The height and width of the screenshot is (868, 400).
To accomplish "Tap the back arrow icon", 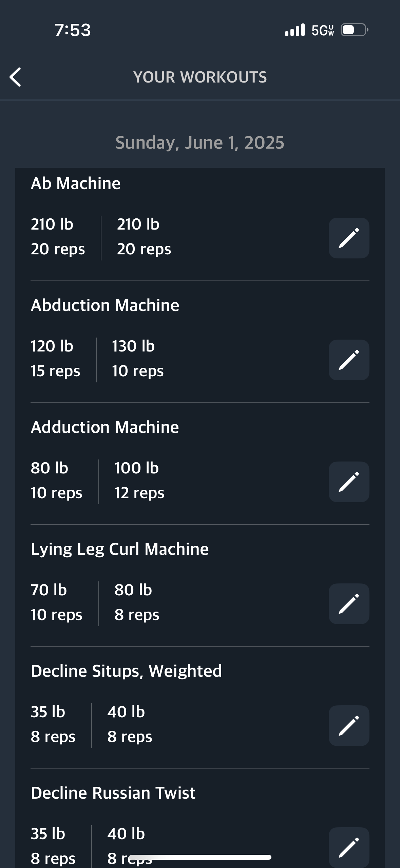I will coord(15,77).
